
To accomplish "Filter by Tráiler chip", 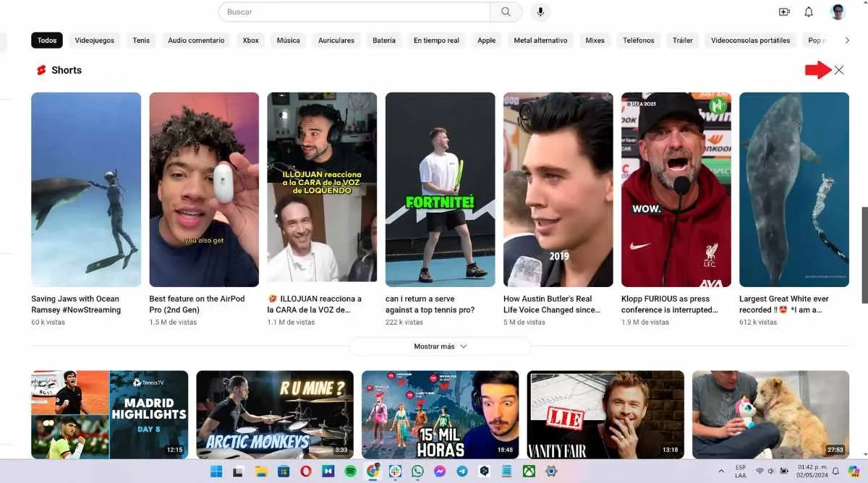I will 683,40.
